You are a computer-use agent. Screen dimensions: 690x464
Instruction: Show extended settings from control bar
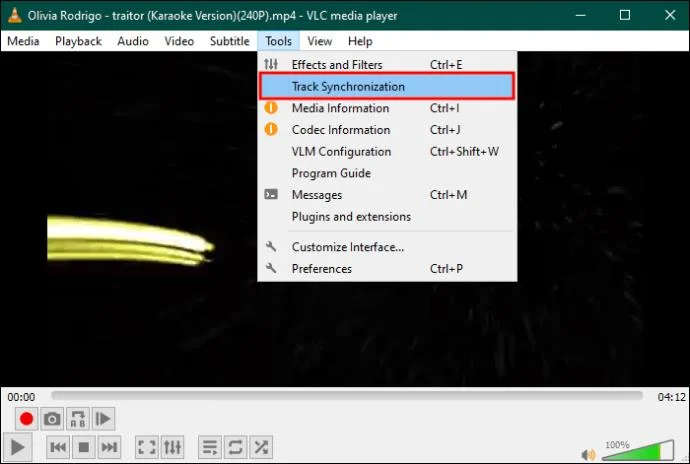click(x=172, y=448)
